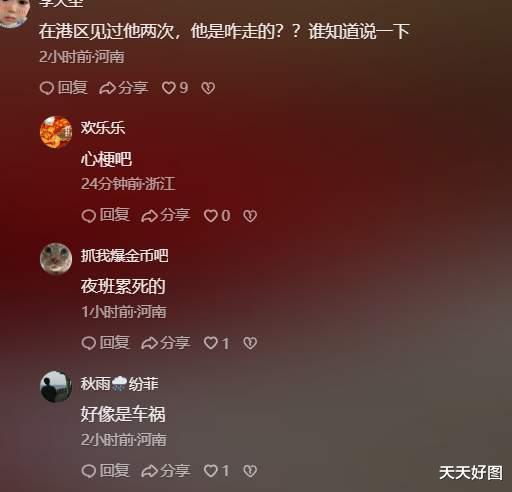This screenshot has height=492, width=512.
Task: Dislike the comment 夜班累死的
Action: [250, 343]
